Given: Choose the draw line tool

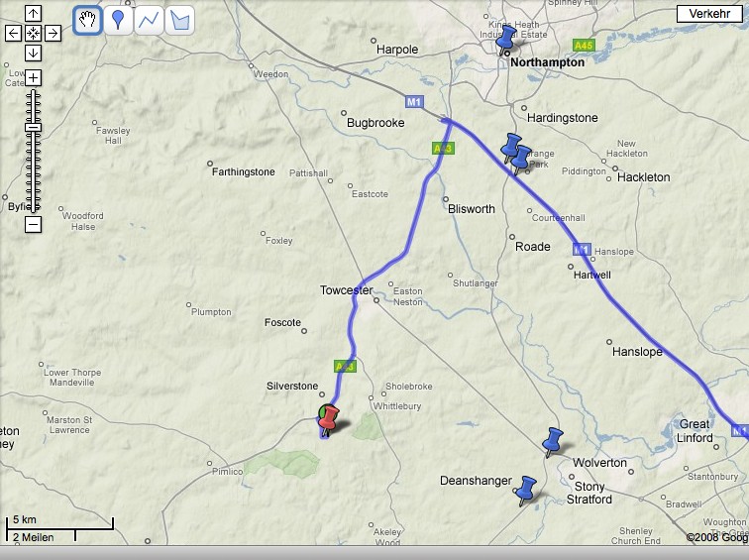Looking at the screenshot, I should coord(149,20).
